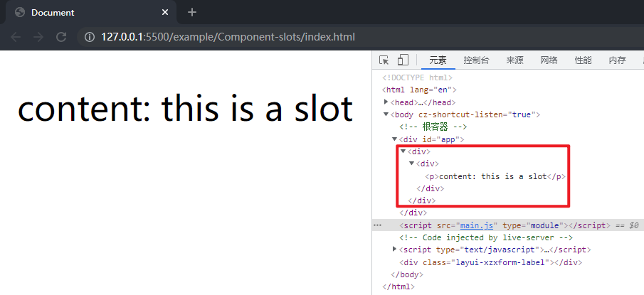The height and width of the screenshot is (295, 644).
Task: Collapse the outer div inside app
Action: click(x=403, y=151)
